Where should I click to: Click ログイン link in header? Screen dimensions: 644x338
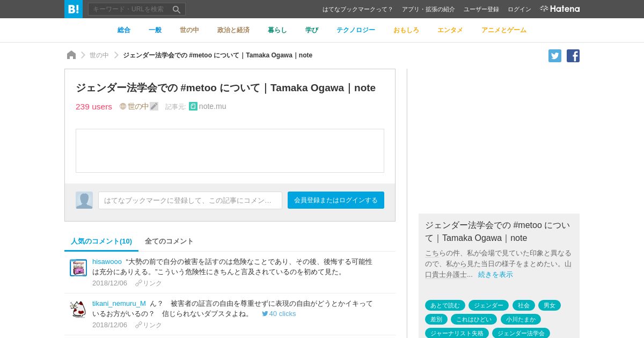click(x=519, y=9)
